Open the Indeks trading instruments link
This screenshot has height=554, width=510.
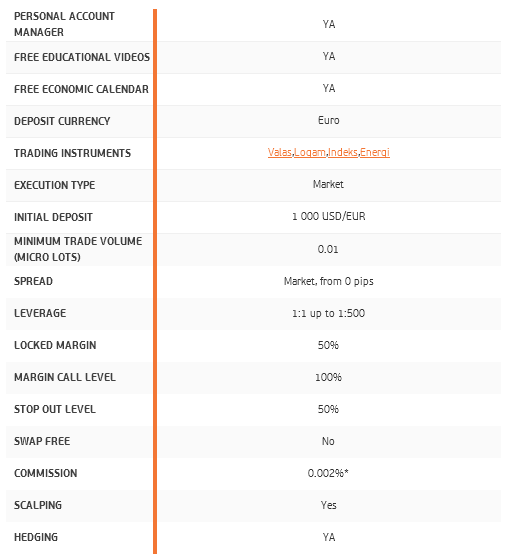tap(343, 152)
